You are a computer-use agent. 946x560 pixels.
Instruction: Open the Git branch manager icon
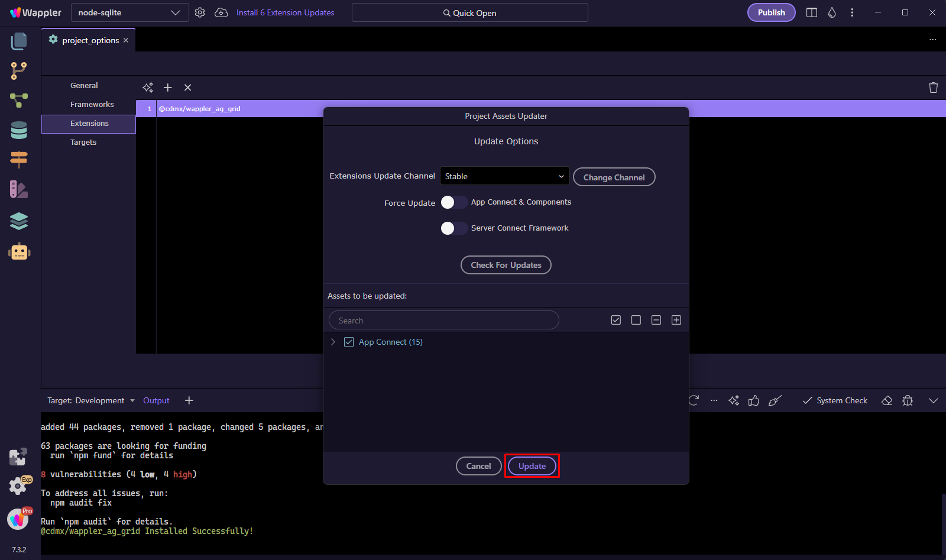click(19, 71)
